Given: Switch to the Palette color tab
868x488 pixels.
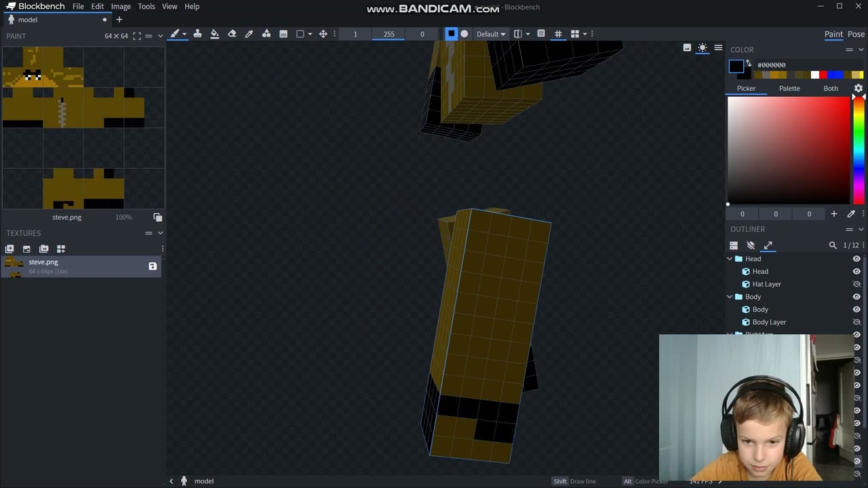Looking at the screenshot, I should (x=789, y=88).
